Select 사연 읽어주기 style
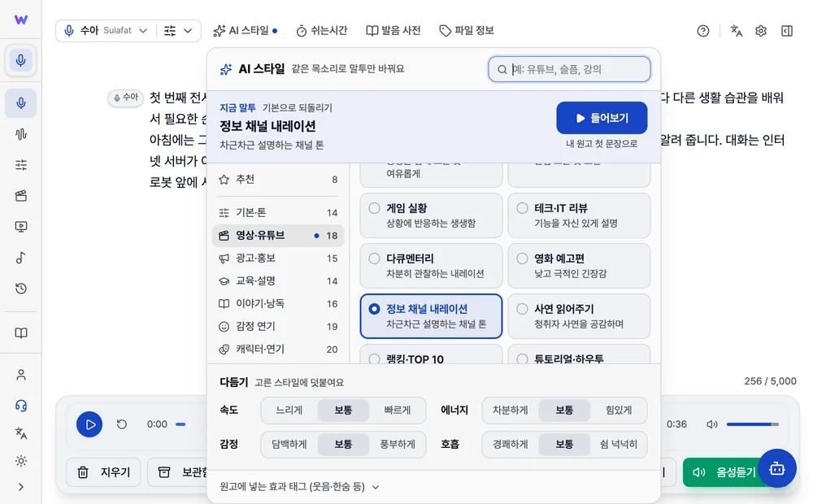Image resolution: width=813 pixels, height=504 pixels. [x=579, y=316]
